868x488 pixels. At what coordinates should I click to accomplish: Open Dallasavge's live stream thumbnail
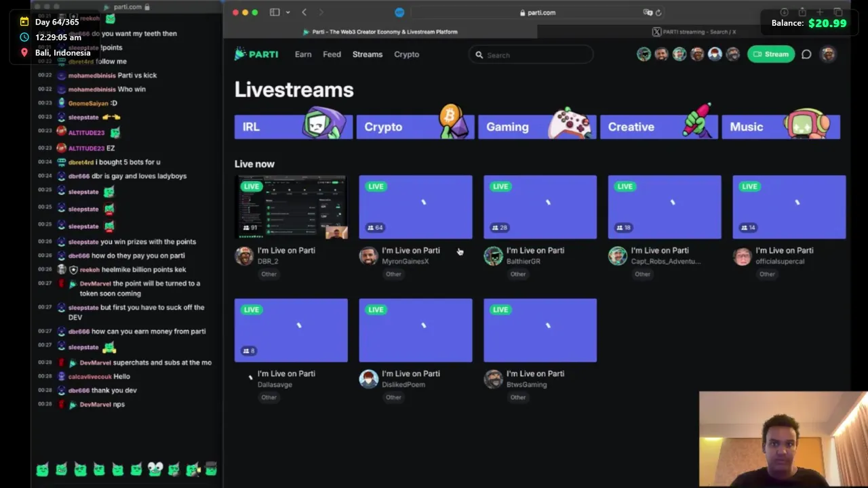291,330
